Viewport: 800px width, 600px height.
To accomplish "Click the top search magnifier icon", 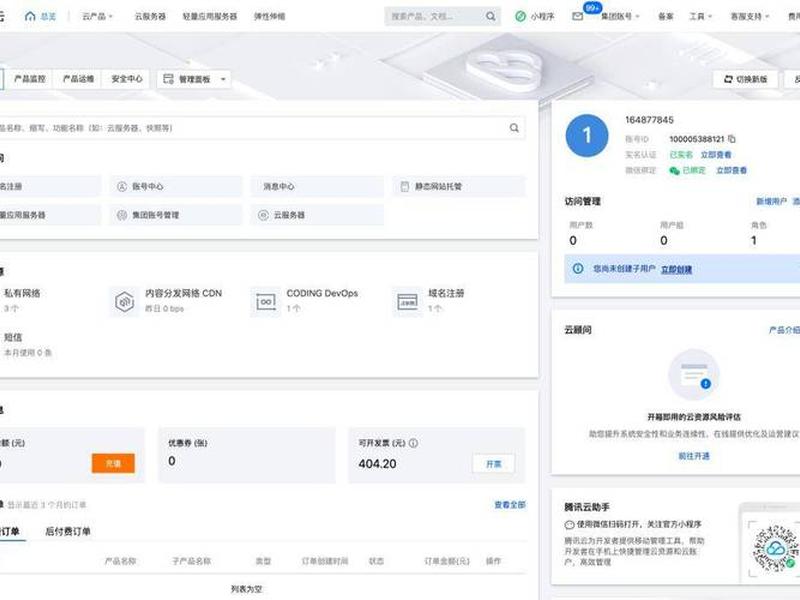I will click(490, 16).
